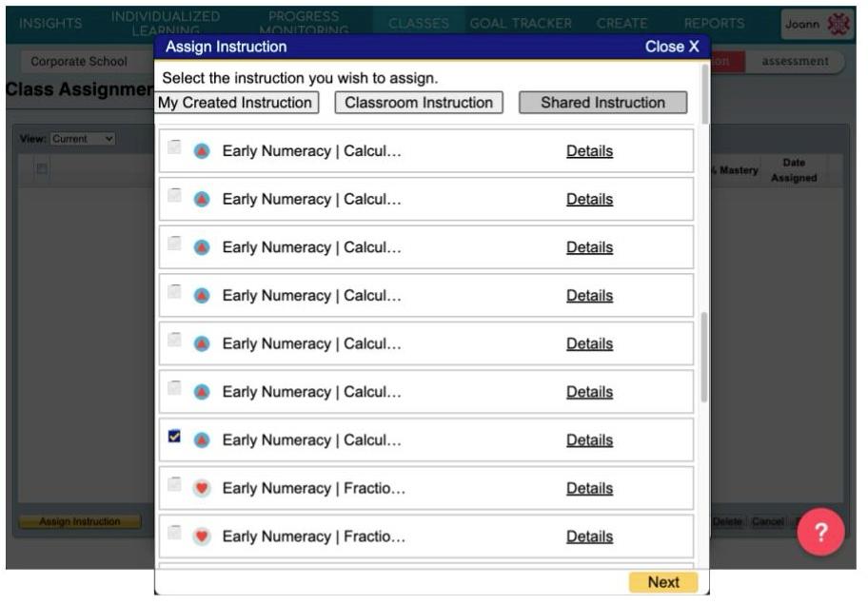Click the arrow icon on the fifth Calcul row
868x605 pixels.
(200, 342)
